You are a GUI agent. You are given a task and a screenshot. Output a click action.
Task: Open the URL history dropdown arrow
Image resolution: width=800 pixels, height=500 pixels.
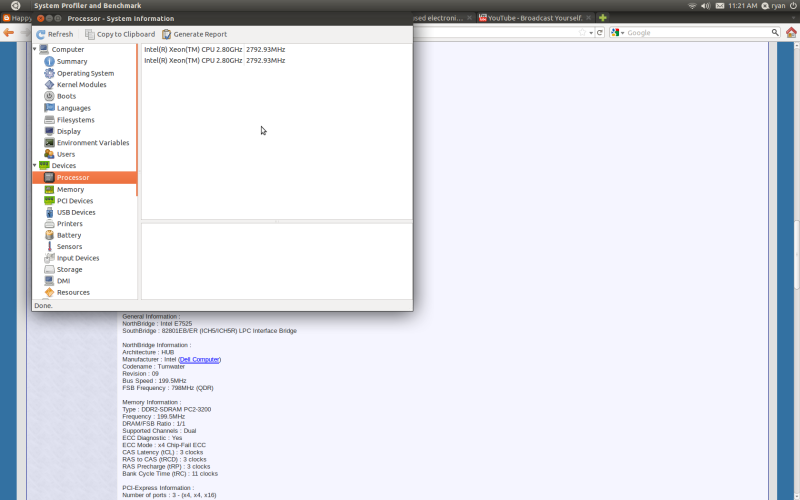(x=591, y=33)
